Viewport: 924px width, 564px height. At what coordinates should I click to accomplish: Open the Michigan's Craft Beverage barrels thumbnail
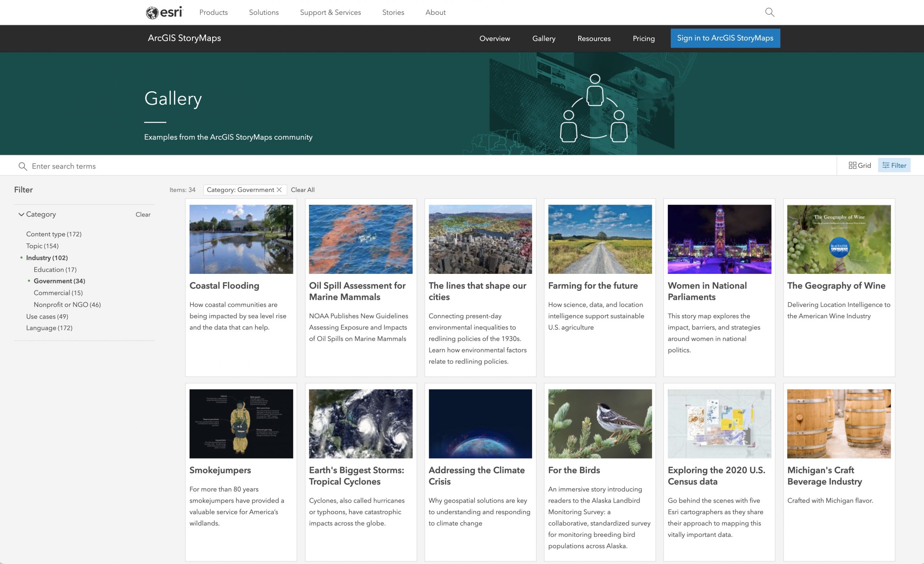point(839,424)
